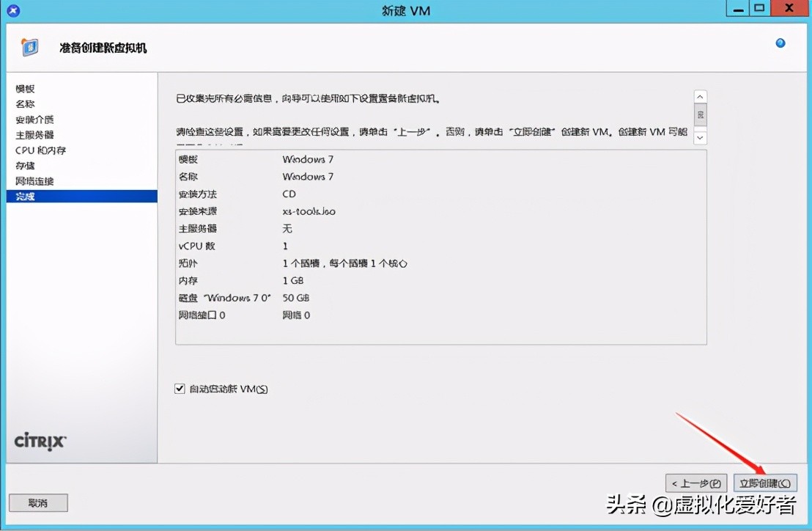This screenshot has width=812, height=531.
Task: Click the 网络接口 0 row label
Action: click(202, 315)
